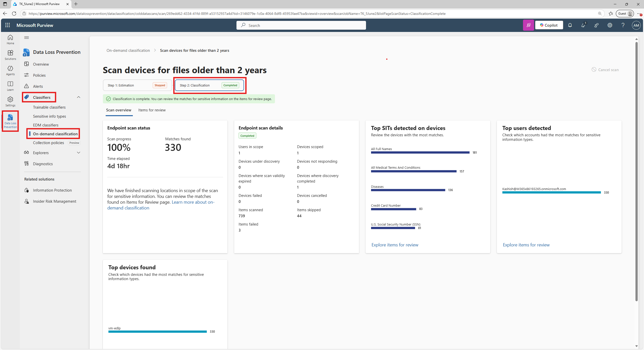The image size is (644, 350).
Task: Open Learn in left rail
Action: [10, 86]
